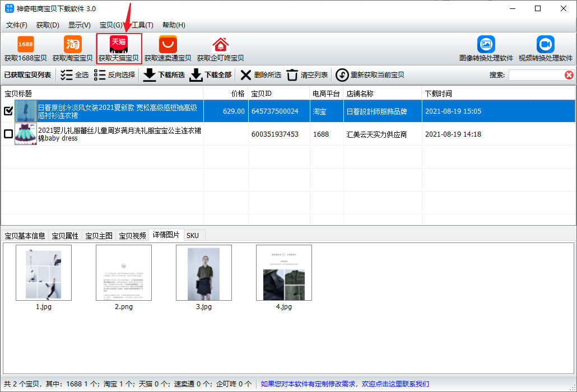Viewport: 577px width, 392px height.
Task: Click 重新获取当前宝贝 refresh button
Action: point(370,75)
